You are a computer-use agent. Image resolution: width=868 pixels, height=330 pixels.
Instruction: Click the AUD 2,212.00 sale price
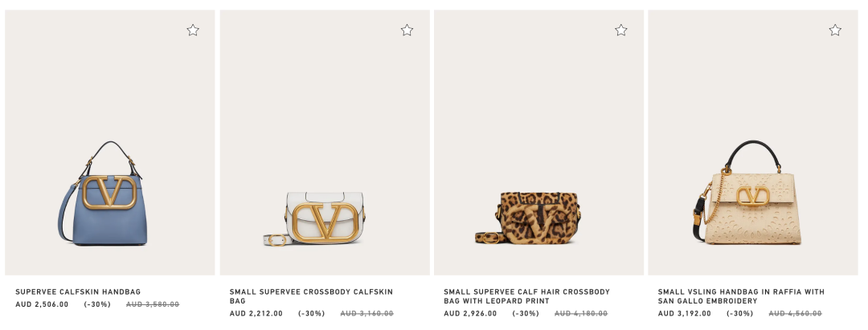pyautogui.click(x=256, y=314)
